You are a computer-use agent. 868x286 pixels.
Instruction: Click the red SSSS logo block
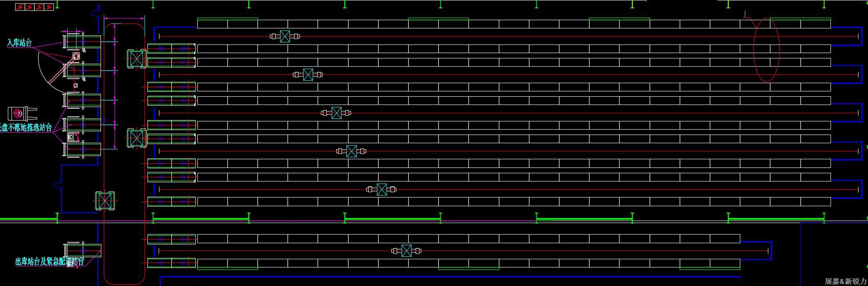click(35, 7)
